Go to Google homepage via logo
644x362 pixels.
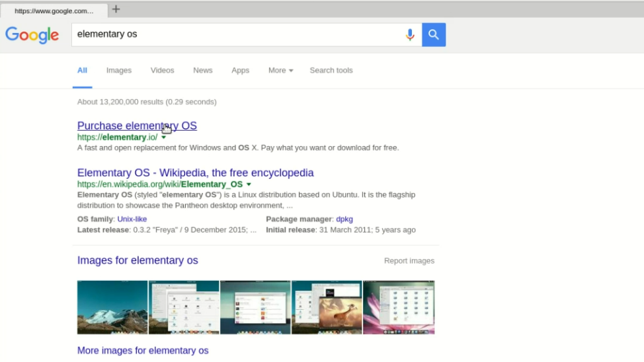point(32,35)
